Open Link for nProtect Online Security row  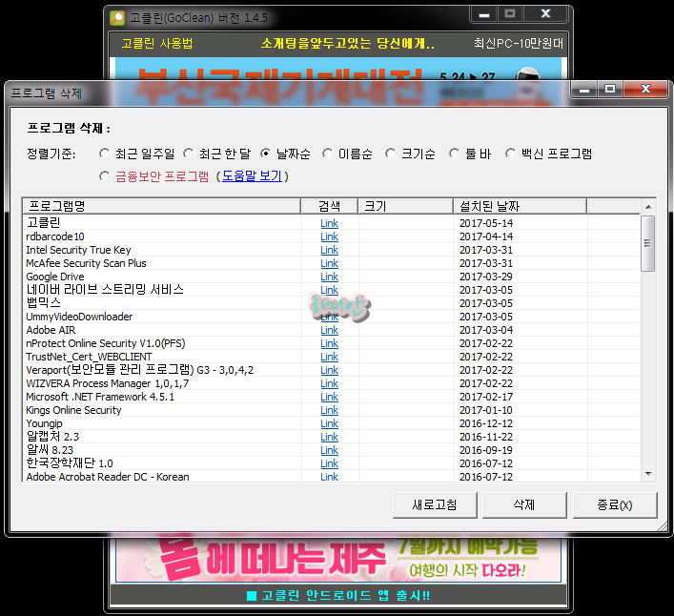329,343
